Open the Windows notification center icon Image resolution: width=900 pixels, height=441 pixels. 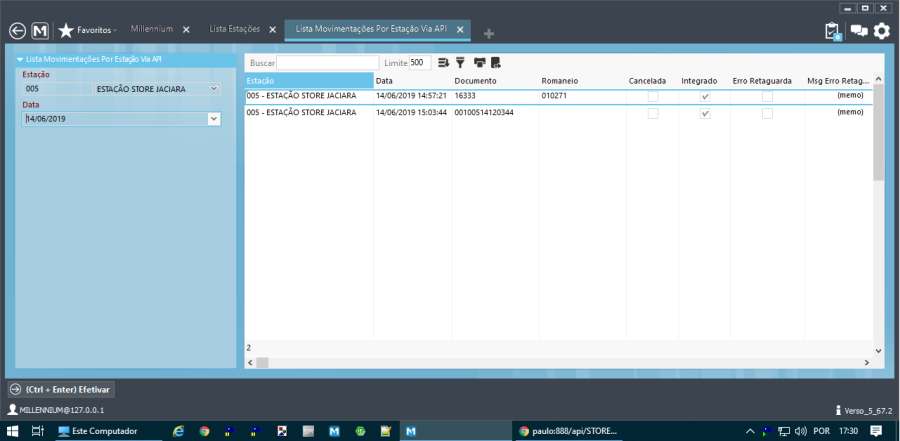pyautogui.click(x=876, y=431)
